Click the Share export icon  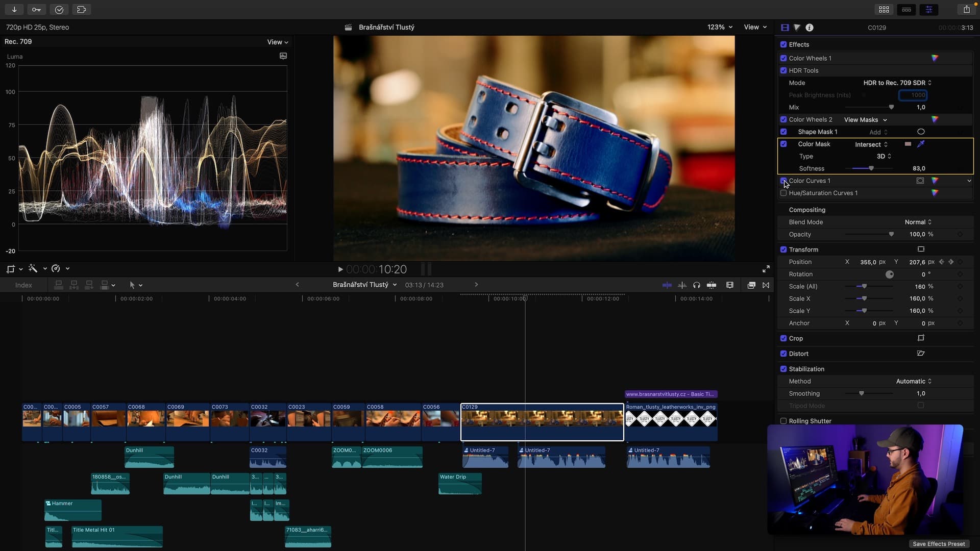[966, 9]
